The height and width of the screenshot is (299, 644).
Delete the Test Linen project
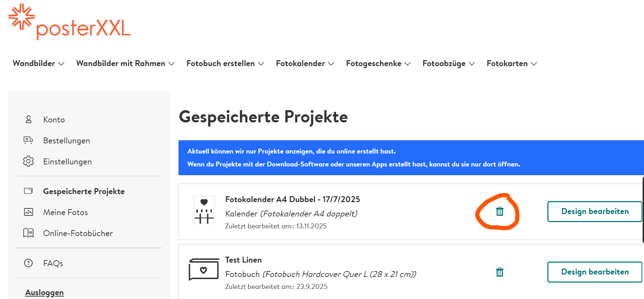point(499,272)
